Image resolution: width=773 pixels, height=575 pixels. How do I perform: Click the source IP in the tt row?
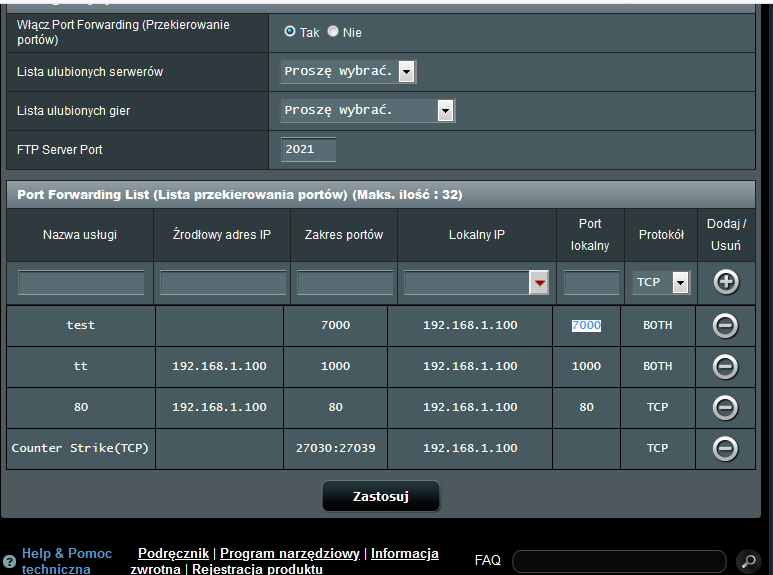pos(219,366)
